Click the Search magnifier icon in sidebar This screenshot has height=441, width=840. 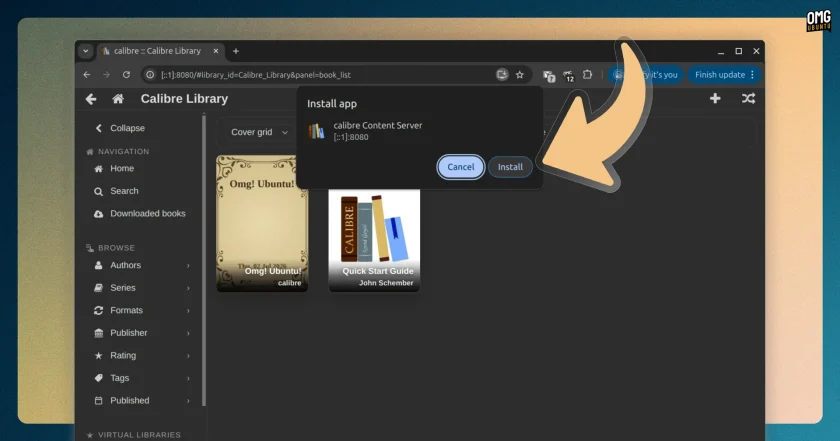point(99,191)
